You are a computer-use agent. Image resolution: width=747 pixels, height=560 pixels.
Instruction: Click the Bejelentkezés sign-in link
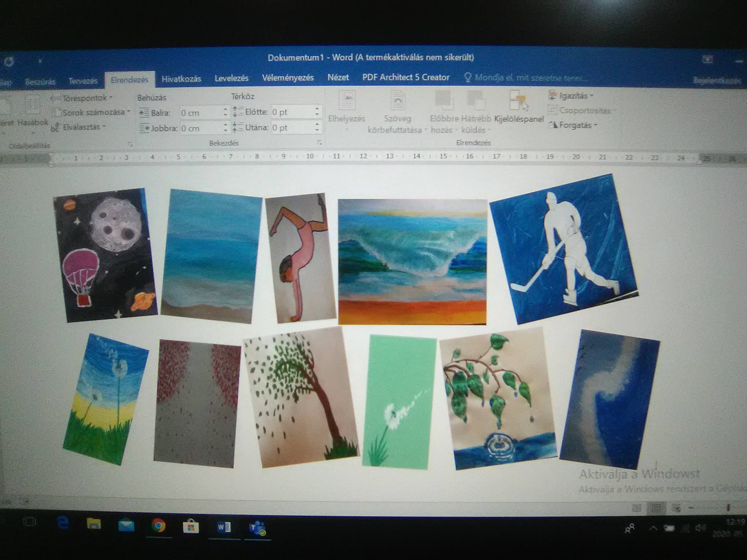pos(716,81)
